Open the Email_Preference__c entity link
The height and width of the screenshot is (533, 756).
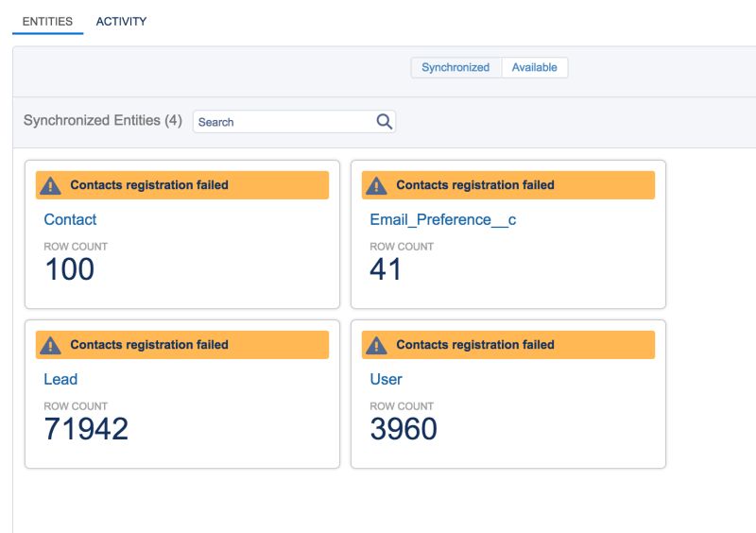click(442, 220)
